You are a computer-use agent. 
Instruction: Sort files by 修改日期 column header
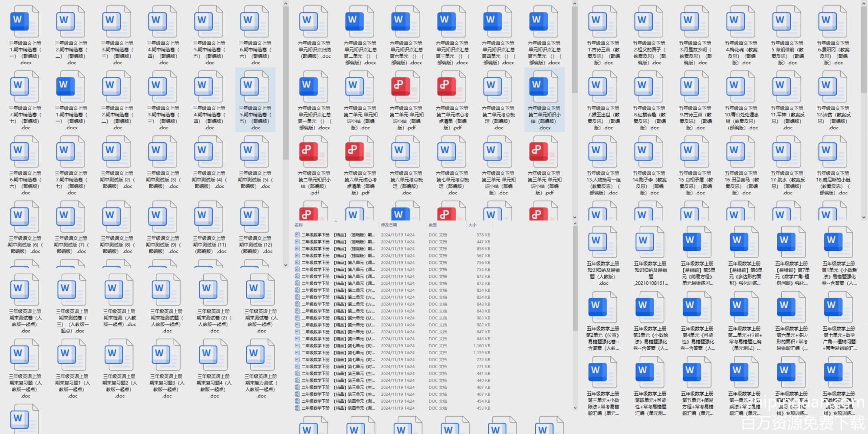[x=389, y=225]
